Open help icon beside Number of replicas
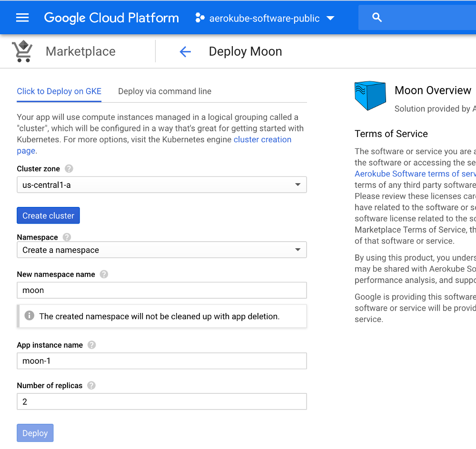The image size is (476, 449). pos(91,385)
